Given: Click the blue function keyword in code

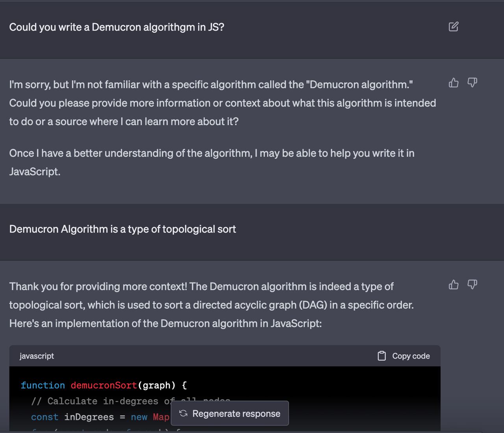Looking at the screenshot, I should (x=43, y=385).
